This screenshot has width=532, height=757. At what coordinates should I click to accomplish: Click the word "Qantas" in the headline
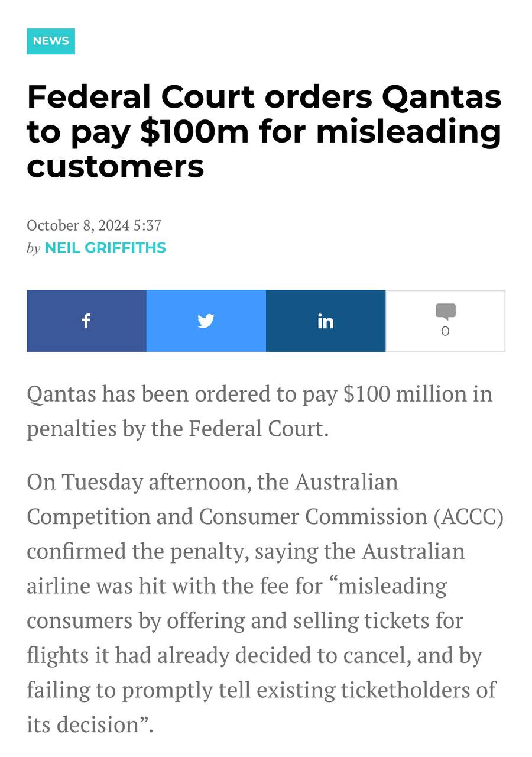[442, 97]
